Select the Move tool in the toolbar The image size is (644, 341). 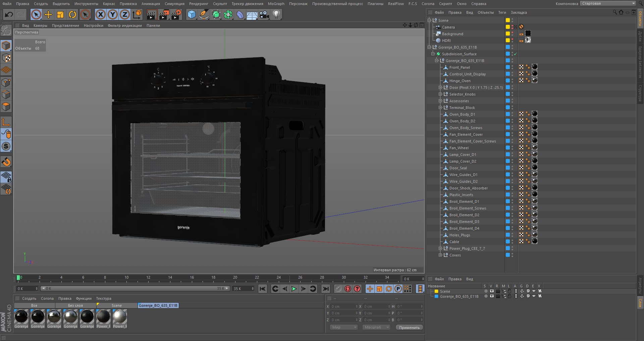[x=48, y=14]
